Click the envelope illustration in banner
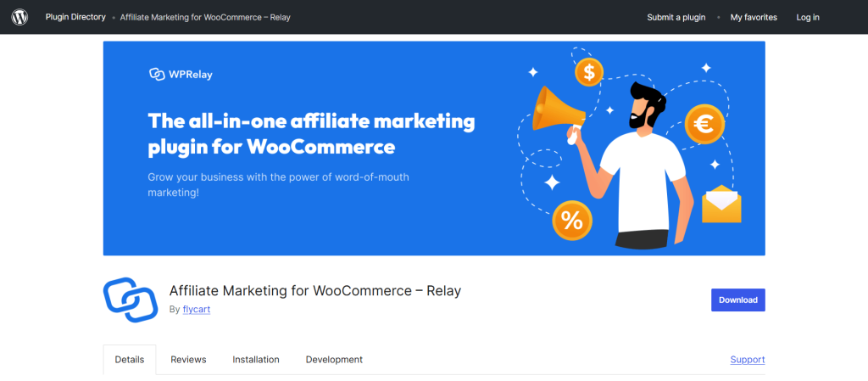The height and width of the screenshot is (381, 868). 721,205
